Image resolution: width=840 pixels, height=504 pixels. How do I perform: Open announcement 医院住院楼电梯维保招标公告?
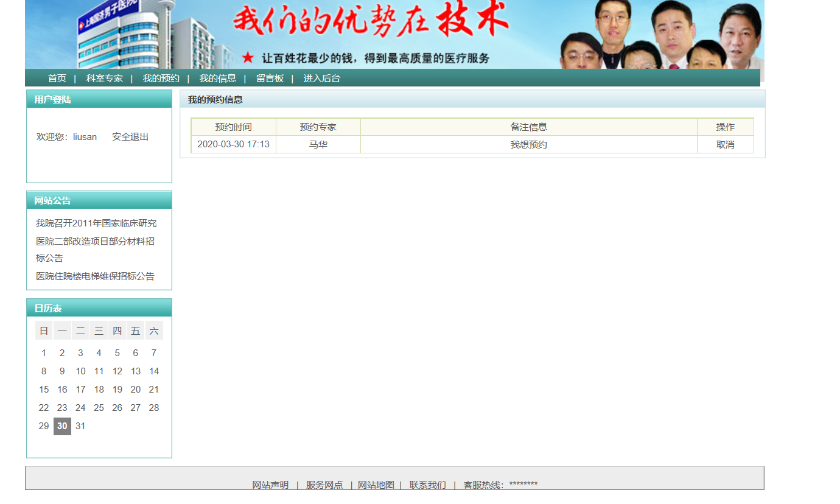[95, 276]
